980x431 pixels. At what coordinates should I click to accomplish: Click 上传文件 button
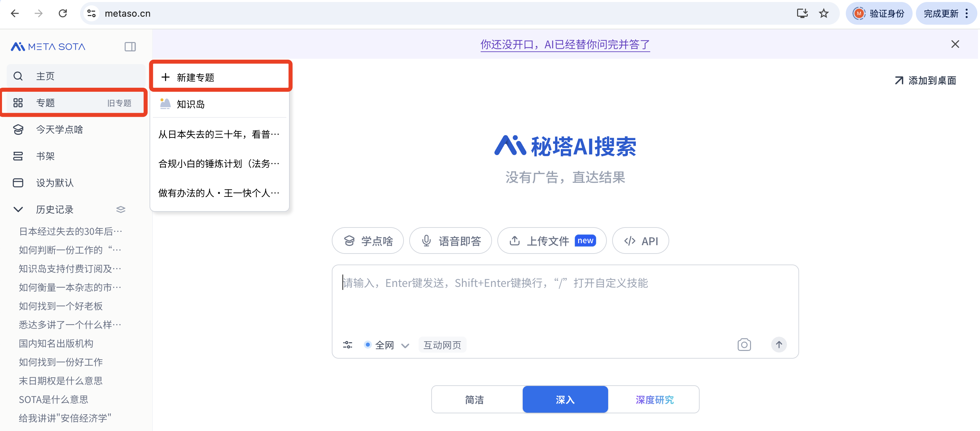coord(552,241)
